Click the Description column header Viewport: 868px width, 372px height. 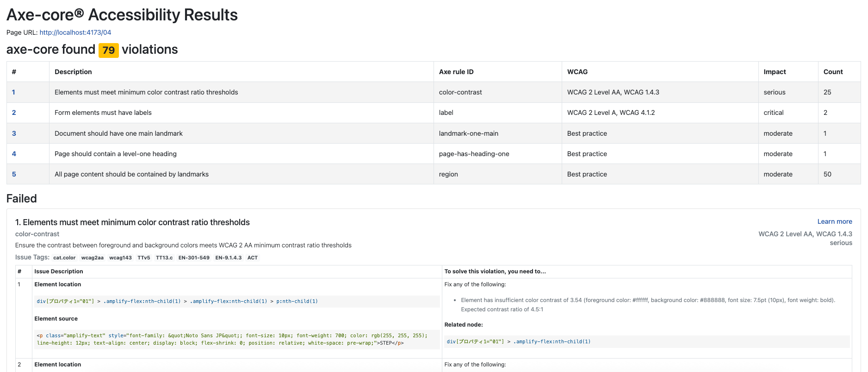[73, 72]
